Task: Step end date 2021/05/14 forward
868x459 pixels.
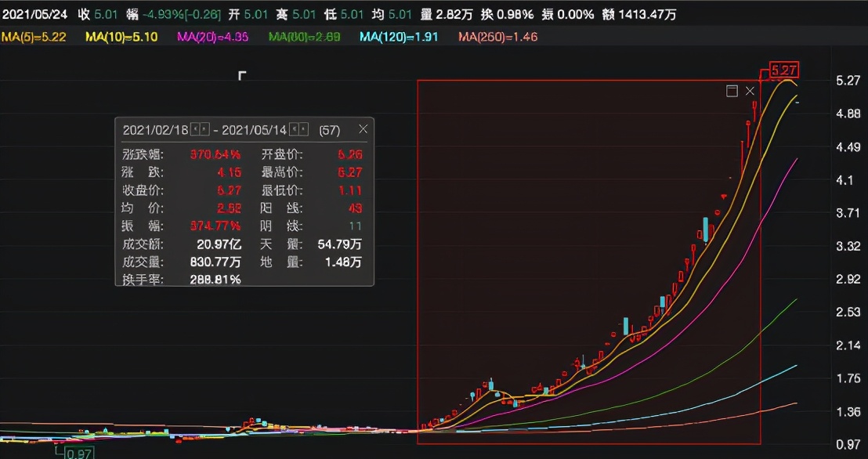Action: click(304, 129)
